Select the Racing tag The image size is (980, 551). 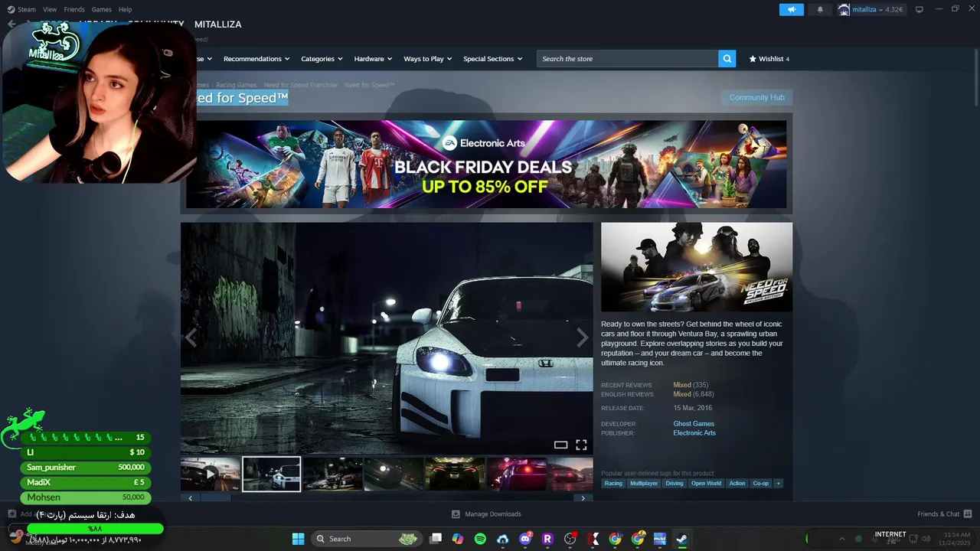pos(613,483)
